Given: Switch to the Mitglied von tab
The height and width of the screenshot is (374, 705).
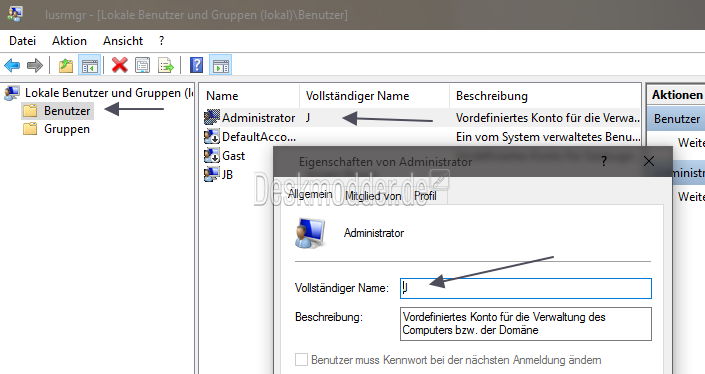Looking at the screenshot, I should point(373,196).
